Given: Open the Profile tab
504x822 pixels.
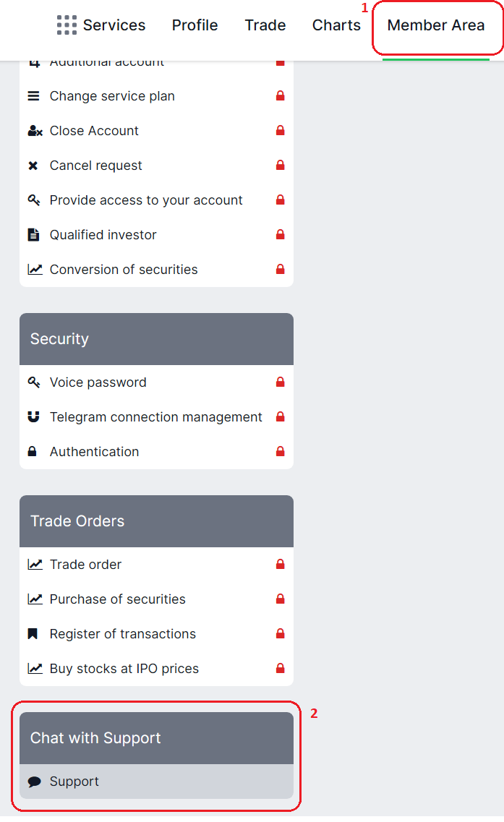Looking at the screenshot, I should (x=195, y=25).
